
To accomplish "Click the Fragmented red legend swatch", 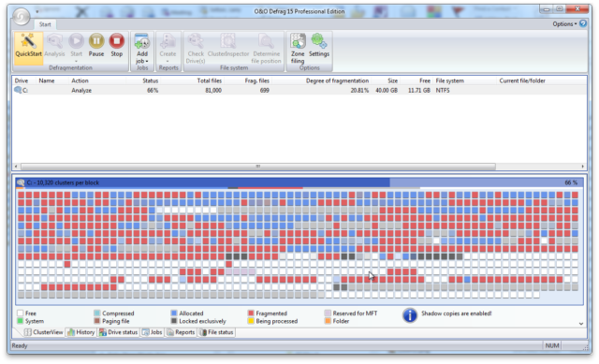I will pyautogui.click(x=251, y=313).
